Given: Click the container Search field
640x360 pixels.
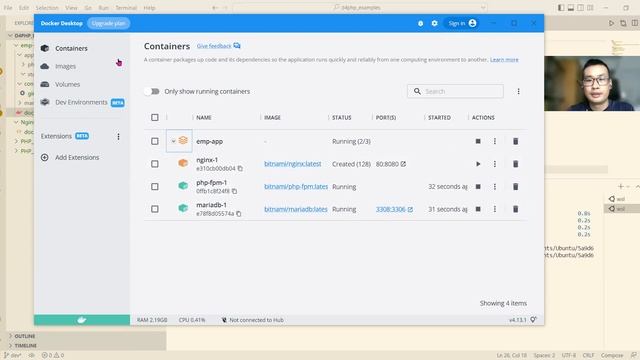Looking at the screenshot, I should click(x=455, y=91).
